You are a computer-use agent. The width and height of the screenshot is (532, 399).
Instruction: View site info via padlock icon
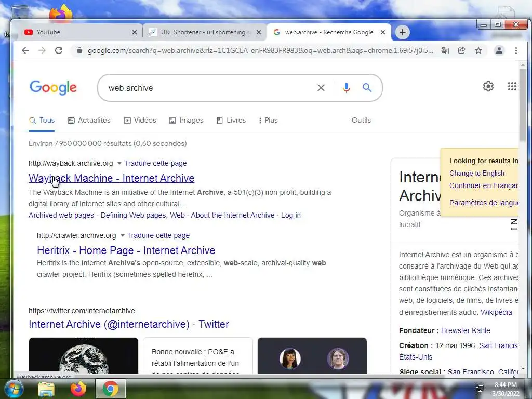[79, 50]
